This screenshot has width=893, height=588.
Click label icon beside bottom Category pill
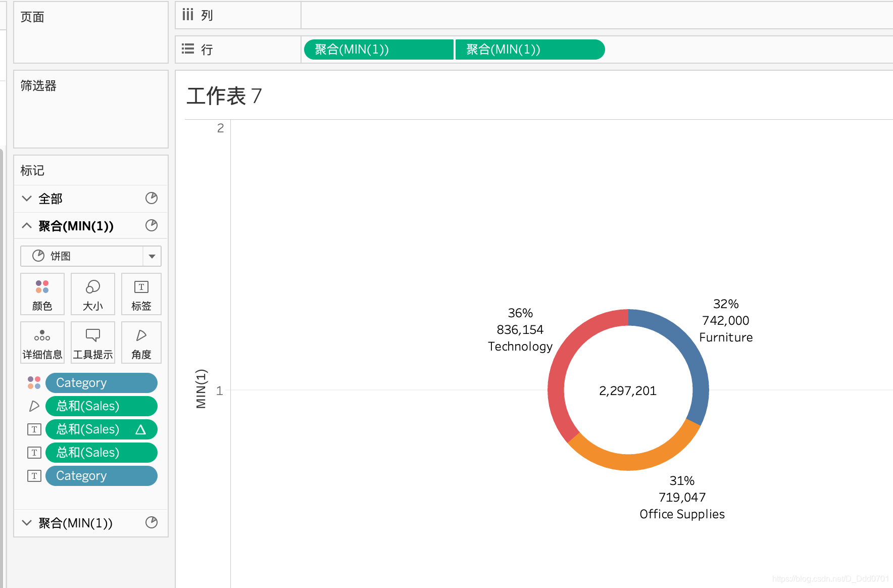[34, 476]
